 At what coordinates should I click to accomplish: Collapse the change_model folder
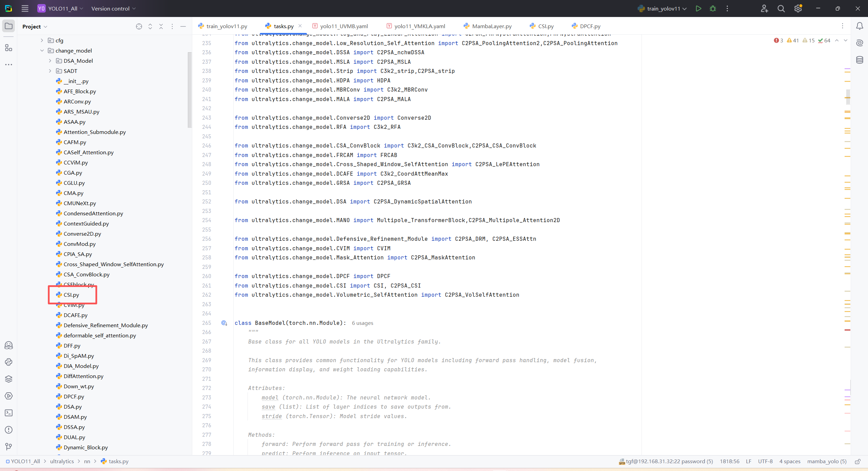pos(42,51)
